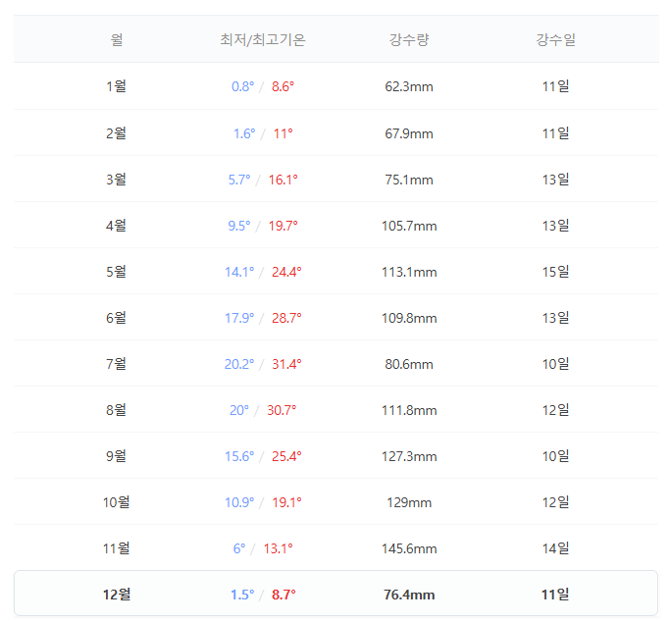The width and height of the screenshot is (672, 622).
Task: Click 11일 rain days in 2월 row
Action: point(555,133)
